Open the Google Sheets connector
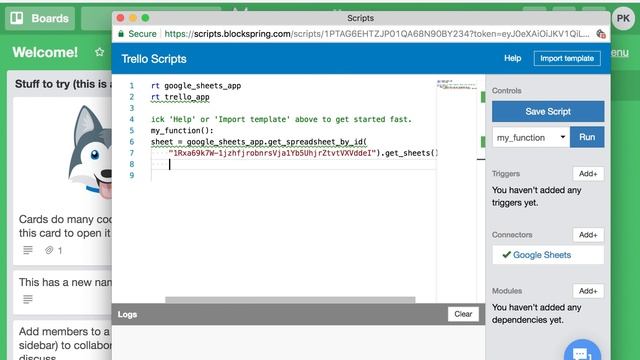 (x=548, y=255)
